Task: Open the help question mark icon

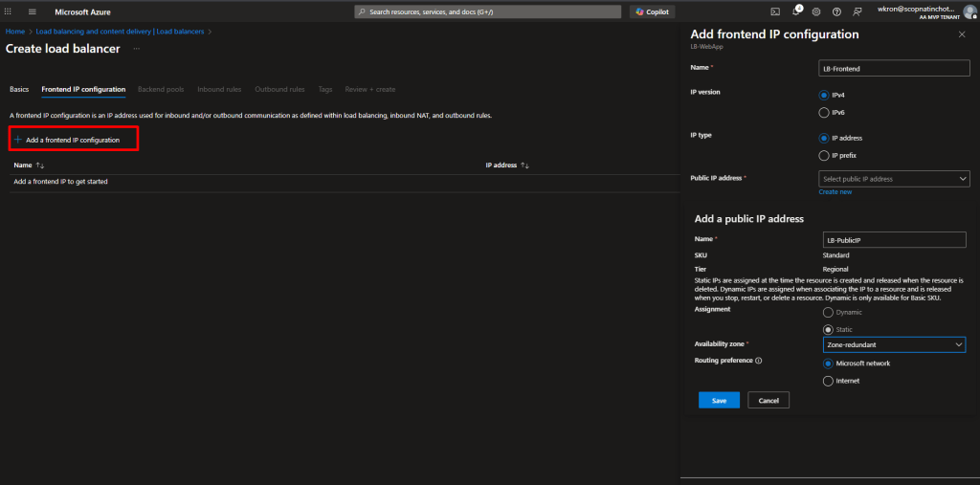Action: pyautogui.click(x=836, y=11)
